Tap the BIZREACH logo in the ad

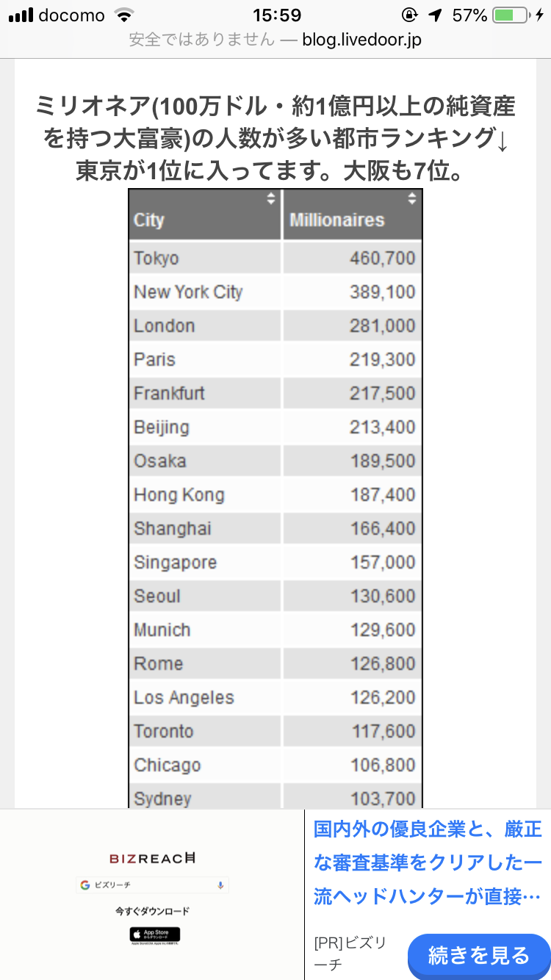pyautogui.click(x=152, y=858)
